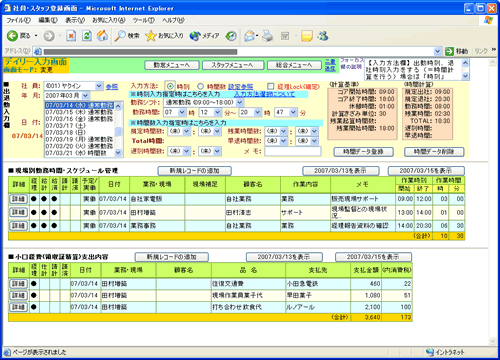Check the 経理Lock(確定) checkbox

[x=271, y=86]
